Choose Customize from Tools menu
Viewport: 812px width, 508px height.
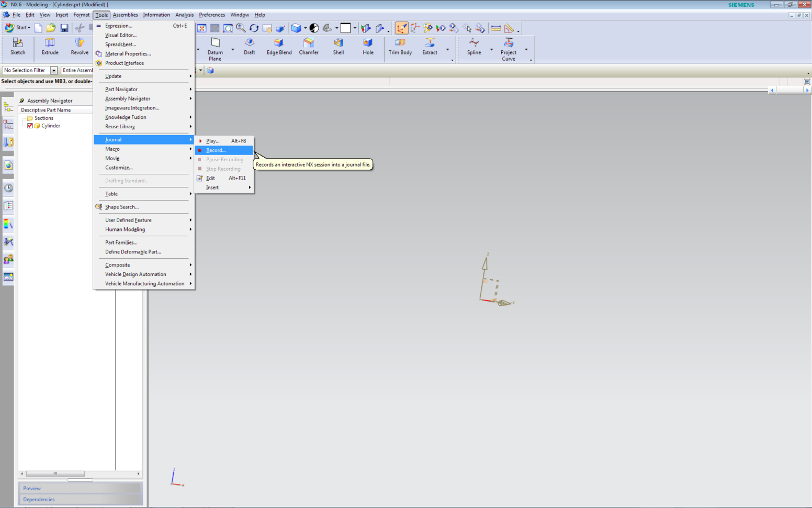coord(144,168)
